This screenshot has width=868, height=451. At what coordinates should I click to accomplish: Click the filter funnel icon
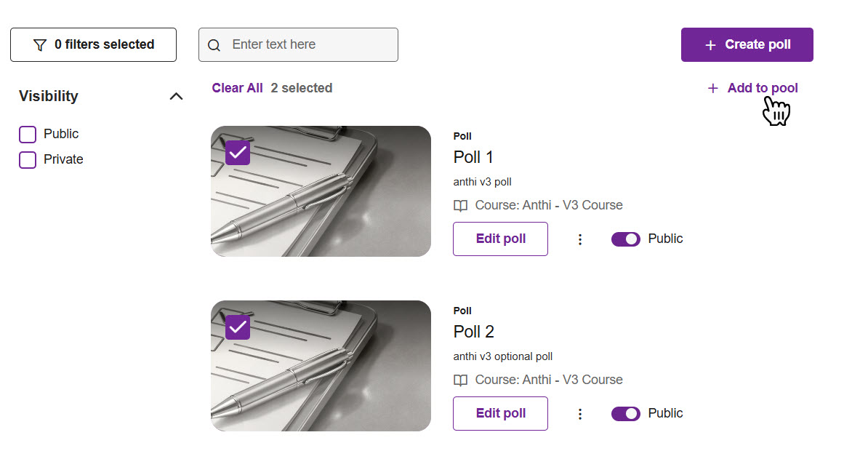pyautogui.click(x=40, y=45)
